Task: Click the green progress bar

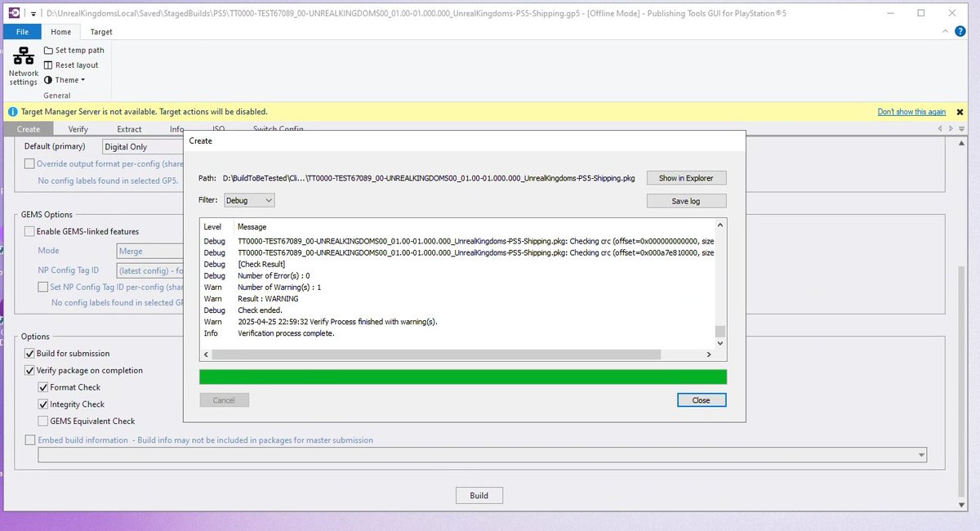Action: tap(463, 377)
